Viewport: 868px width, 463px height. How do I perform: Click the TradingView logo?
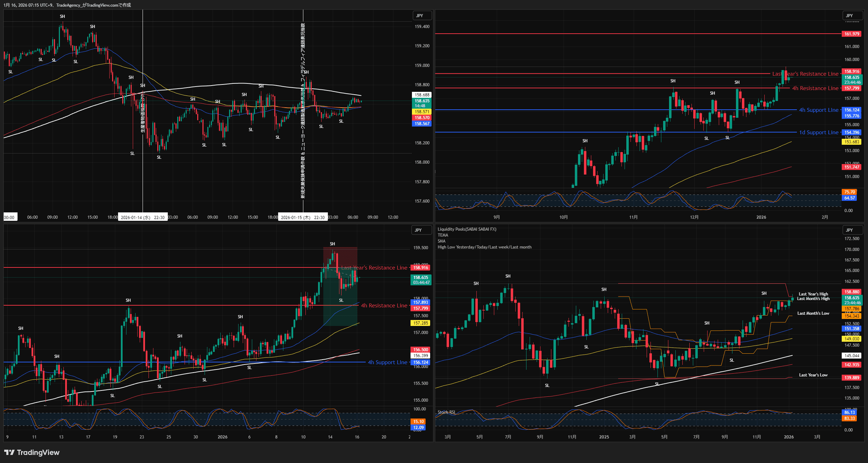[x=32, y=452]
